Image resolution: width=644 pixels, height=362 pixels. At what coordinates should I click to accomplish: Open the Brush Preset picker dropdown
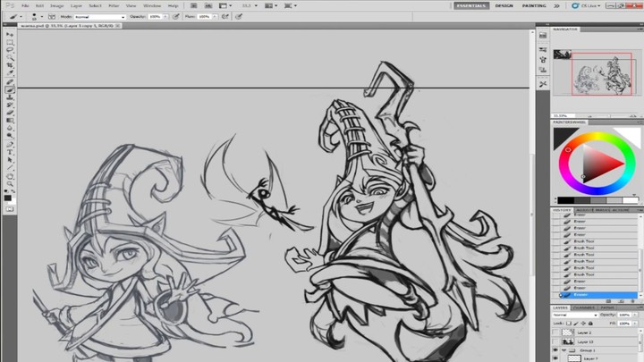41,17
